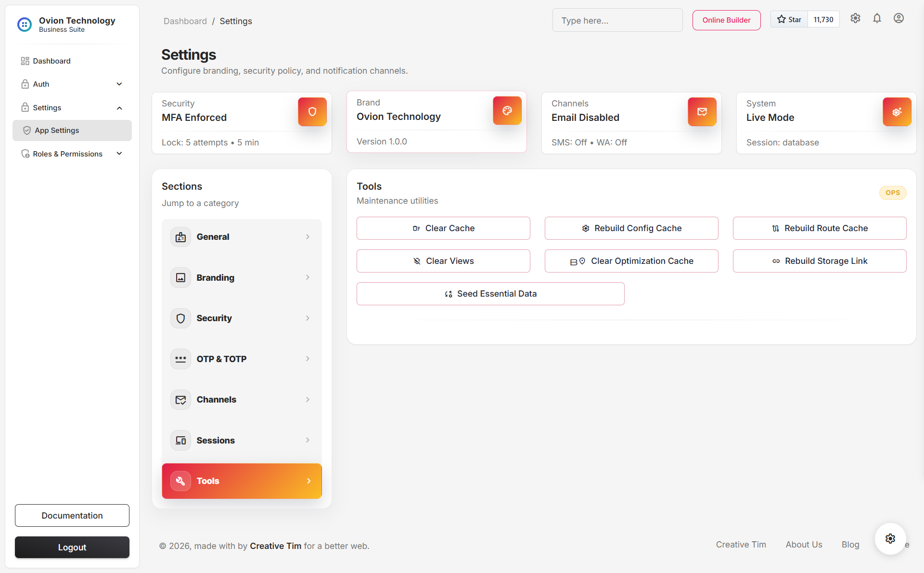Click the Clear Cache button

(x=443, y=228)
